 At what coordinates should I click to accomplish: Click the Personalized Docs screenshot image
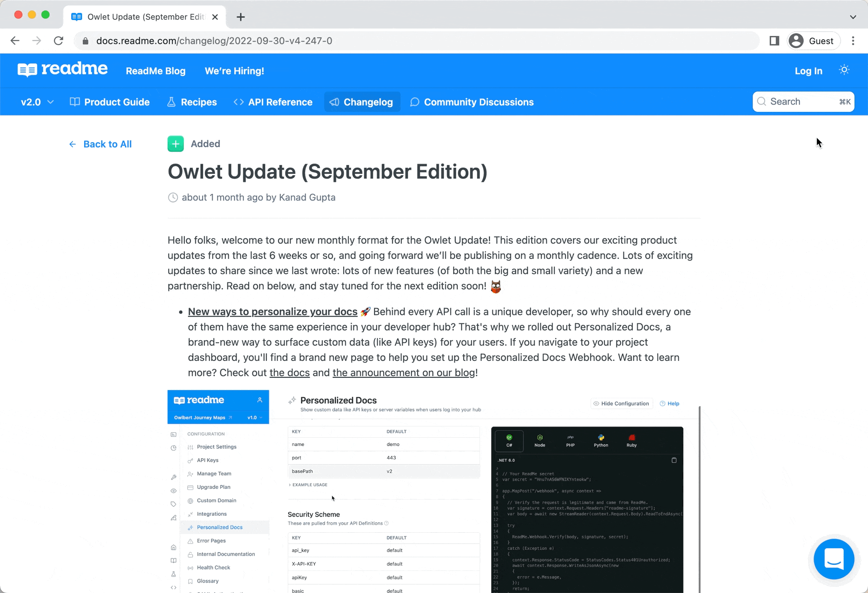(433, 490)
